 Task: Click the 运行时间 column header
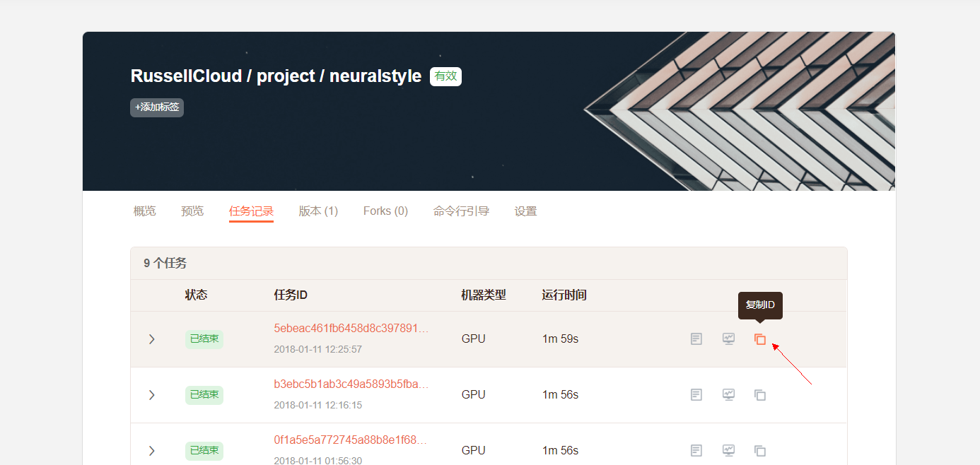(x=564, y=295)
